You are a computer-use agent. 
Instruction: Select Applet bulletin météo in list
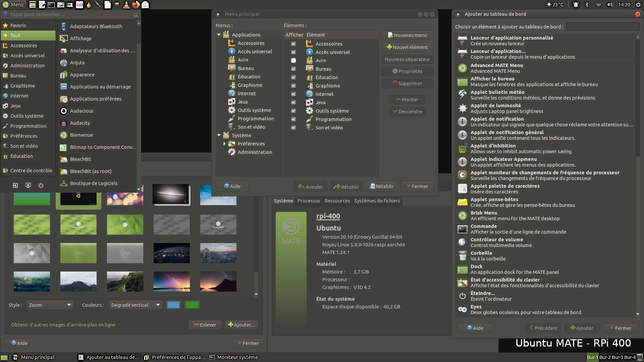(546, 95)
